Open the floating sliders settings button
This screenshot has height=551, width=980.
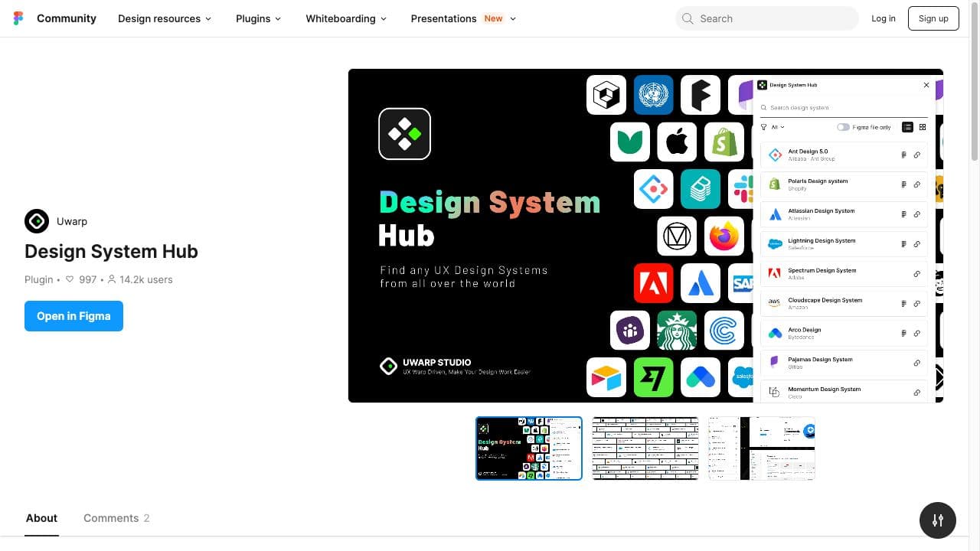point(938,520)
